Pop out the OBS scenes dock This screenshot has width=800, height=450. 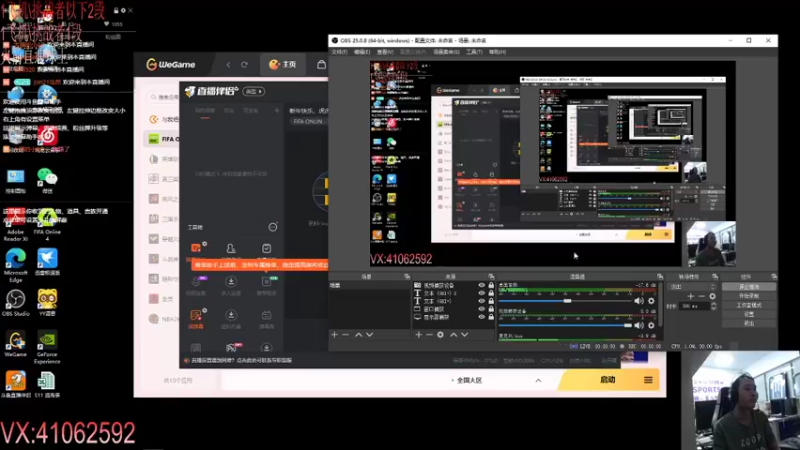click(x=407, y=277)
